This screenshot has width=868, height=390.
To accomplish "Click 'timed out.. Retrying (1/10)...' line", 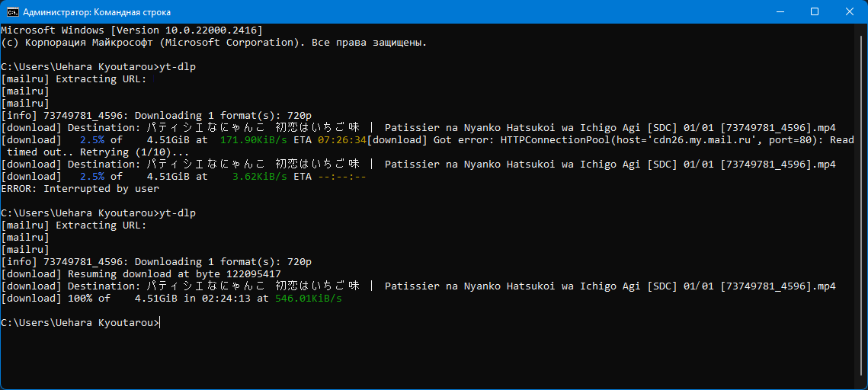I will coord(98,152).
